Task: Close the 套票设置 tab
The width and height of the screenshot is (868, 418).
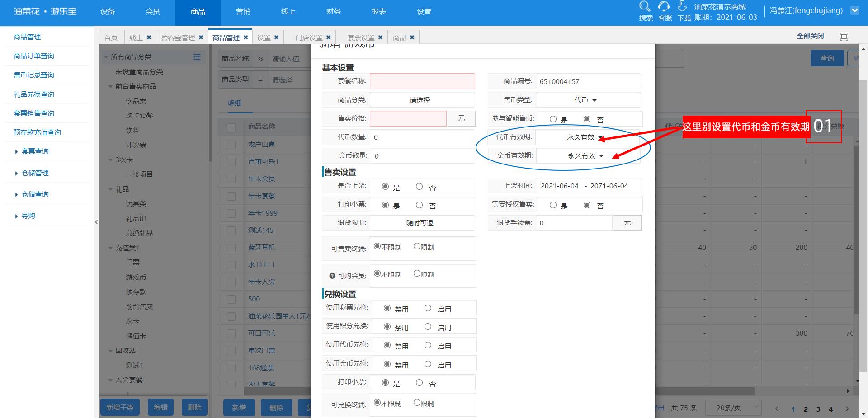Action: point(380,38)
